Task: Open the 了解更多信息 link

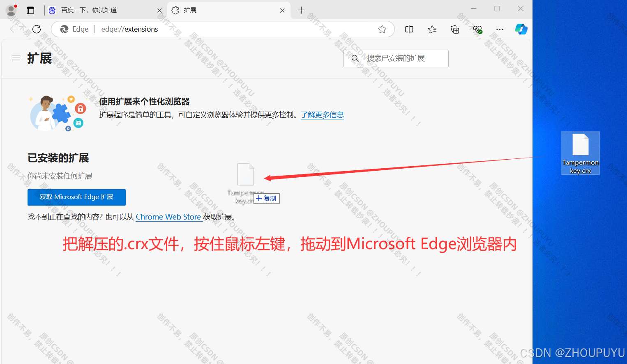Action: 323,115
